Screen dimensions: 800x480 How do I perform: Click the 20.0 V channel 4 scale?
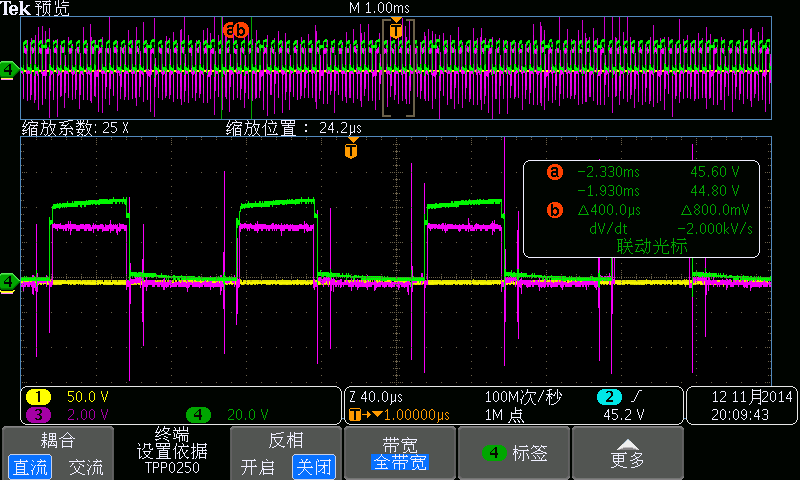[247, 414]
